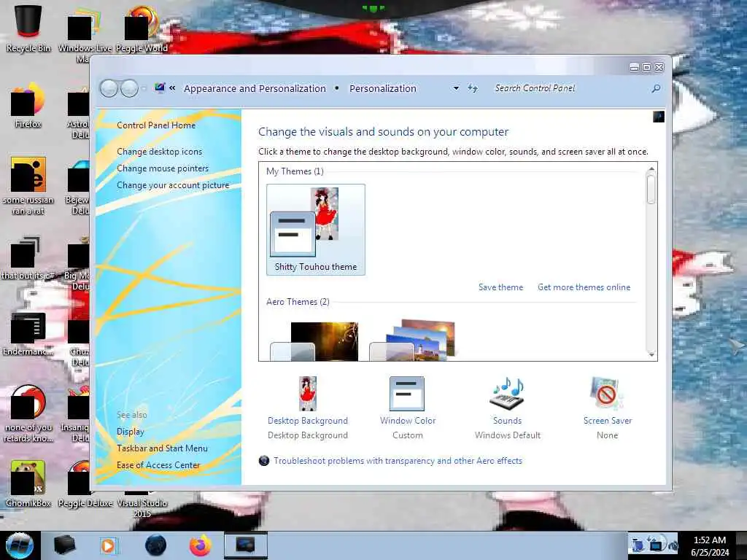747x560 pixels.
Task: Open the media player taskbar icon
Action: 109,545
